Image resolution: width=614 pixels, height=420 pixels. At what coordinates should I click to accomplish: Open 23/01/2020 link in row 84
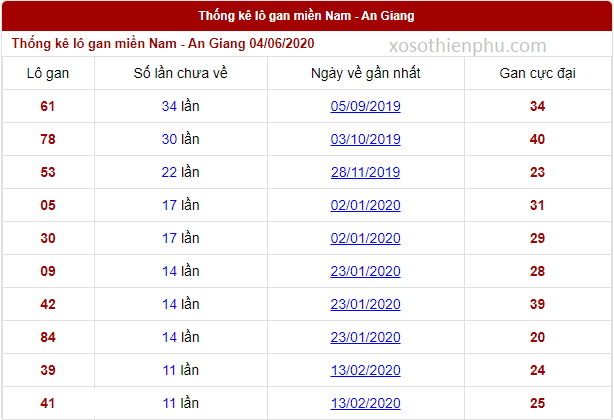365,337
